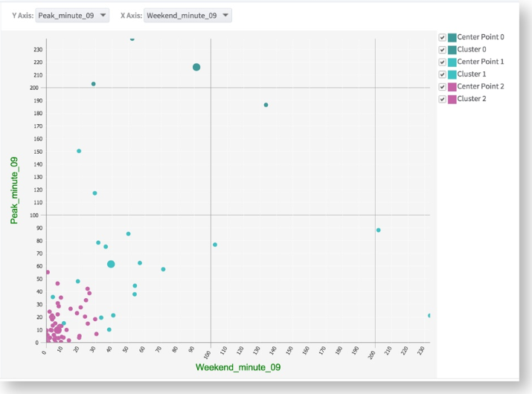Uncheck the Center Point 1 checkbox
This screenshot has width=532, height=394.
[442, 62]
